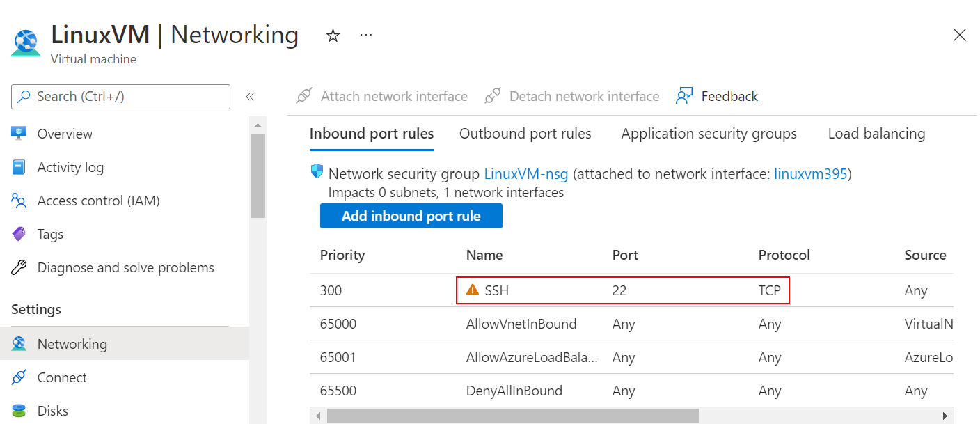
Task: Select the Activity log icon
Action: click(19, 166)
